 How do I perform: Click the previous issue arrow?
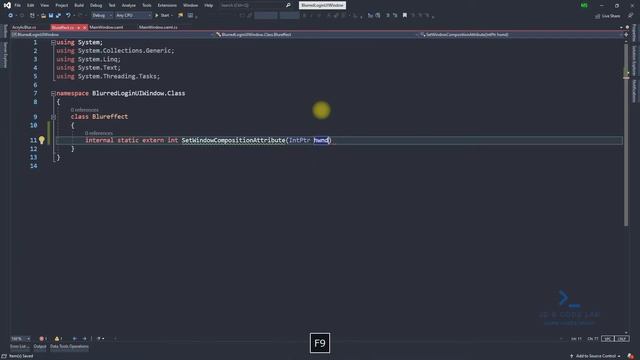(x=75, y=339)
